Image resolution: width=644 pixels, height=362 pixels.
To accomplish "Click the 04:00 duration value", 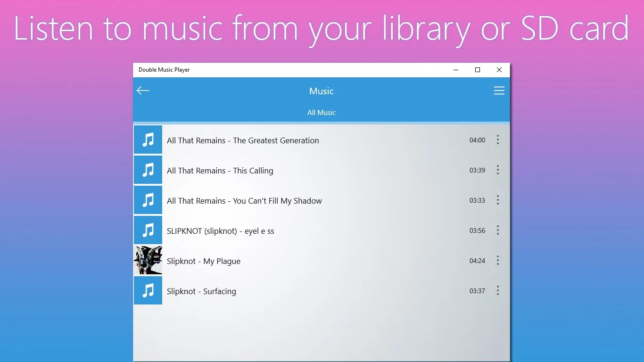I will click(x=477, y=140).
